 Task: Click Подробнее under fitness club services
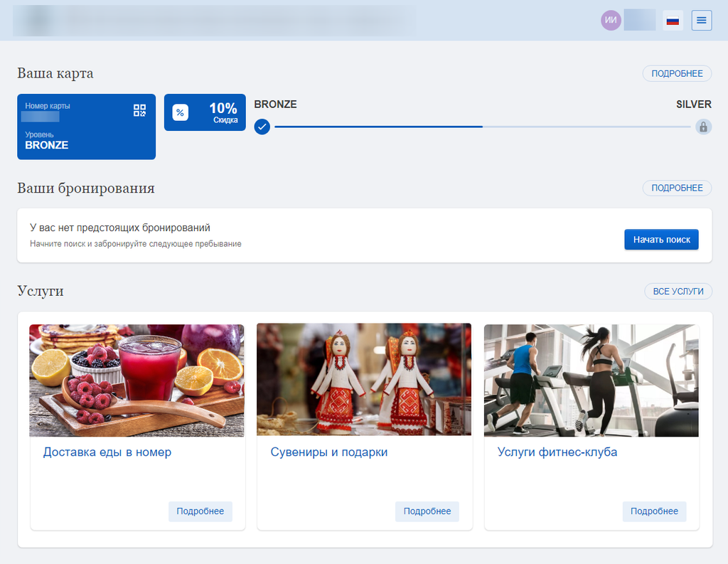(x=654, y=511)
